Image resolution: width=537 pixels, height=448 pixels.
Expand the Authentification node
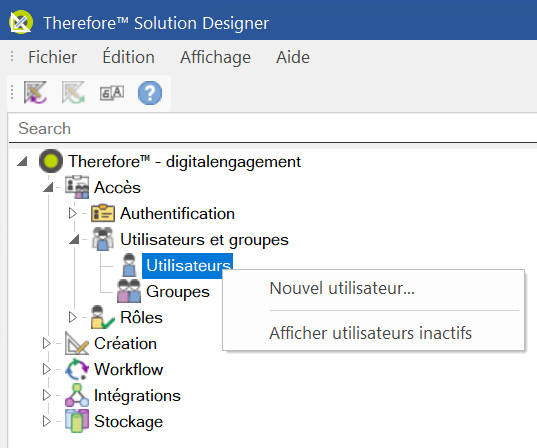pyautogui.click(x=72, y=213)
